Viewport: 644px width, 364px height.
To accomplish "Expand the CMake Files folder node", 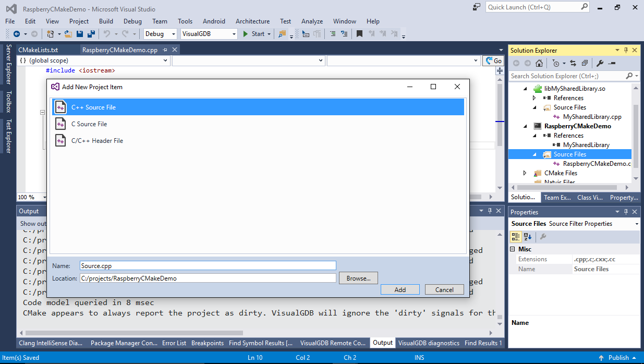I will click(x=525, y=173).
